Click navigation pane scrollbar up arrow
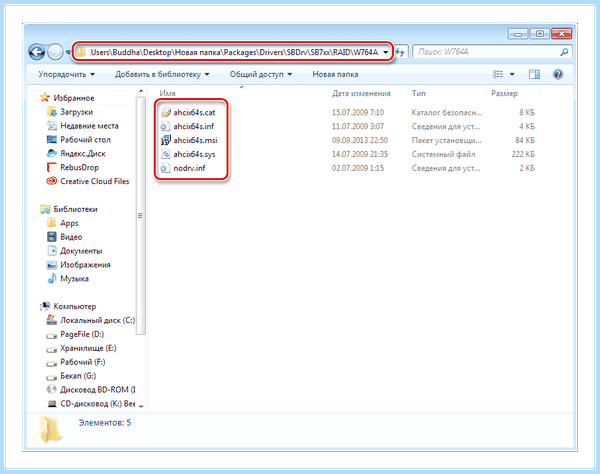 click(x=141, y=91)
